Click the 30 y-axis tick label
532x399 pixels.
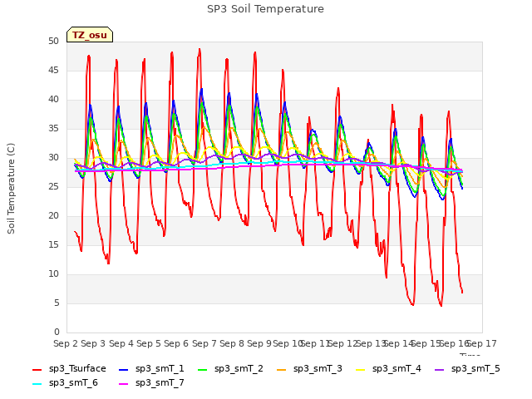53,157
